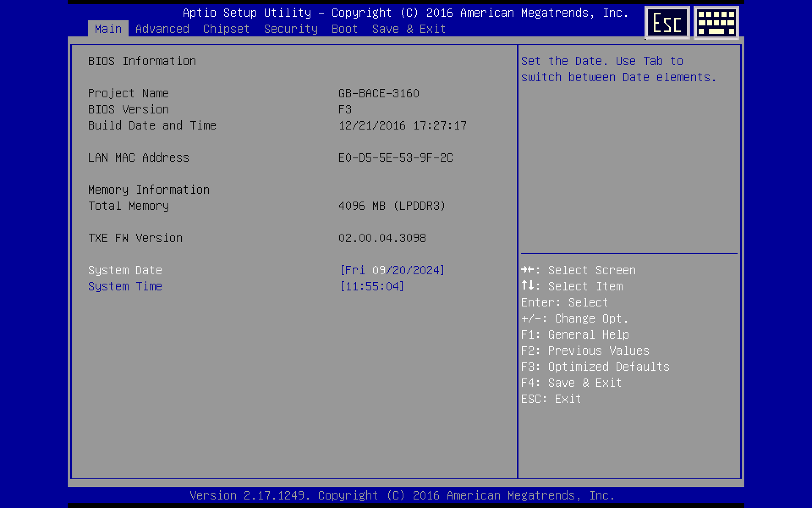Switch to the Main tab
The width and height of the screenshot is (812, 508).
(x=108, y=29)
